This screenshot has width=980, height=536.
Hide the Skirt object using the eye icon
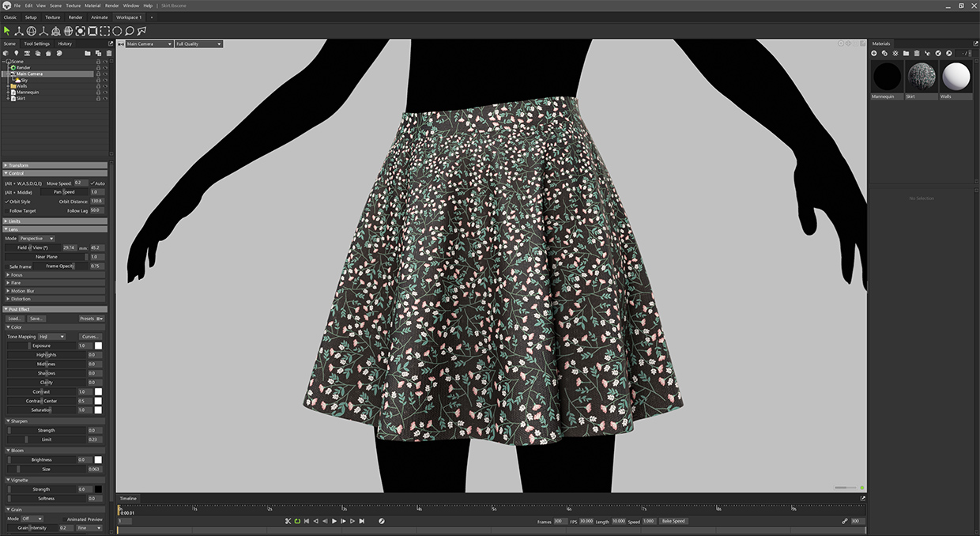click(x=105, y=98)
